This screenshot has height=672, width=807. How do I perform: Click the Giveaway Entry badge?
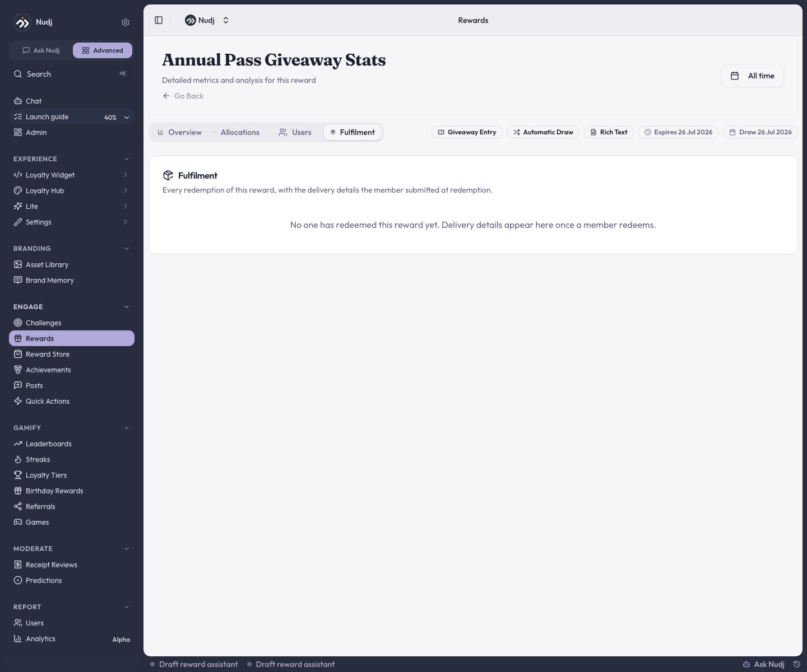[x=467, y=132]
